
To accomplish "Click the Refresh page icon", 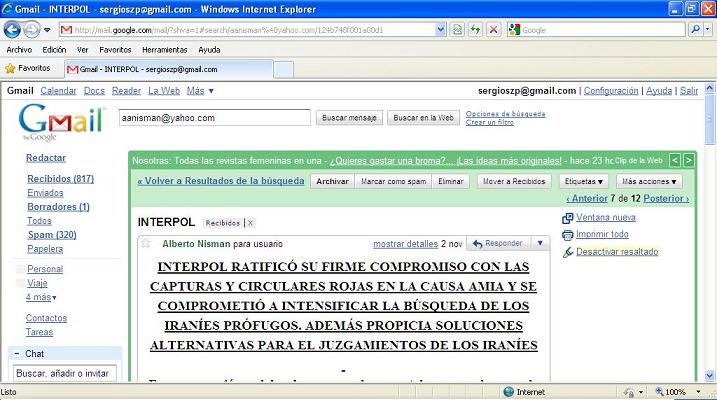I will click(475, 30).
